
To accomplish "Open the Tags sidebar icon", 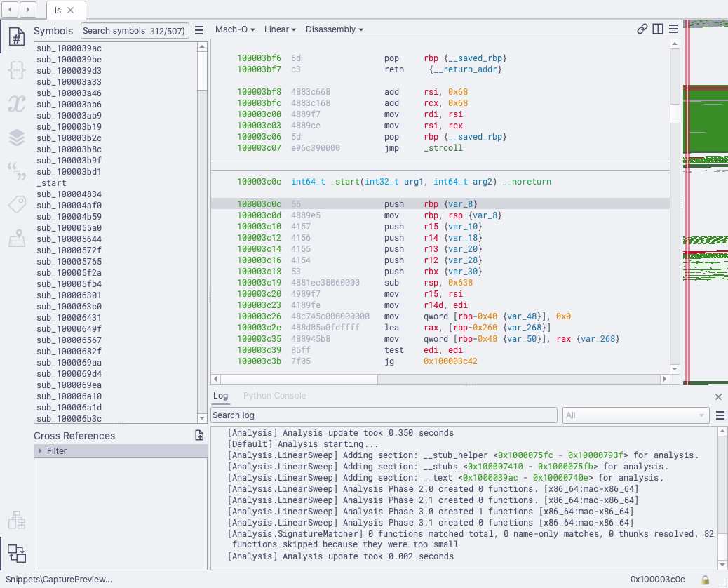I will [17, 204].
